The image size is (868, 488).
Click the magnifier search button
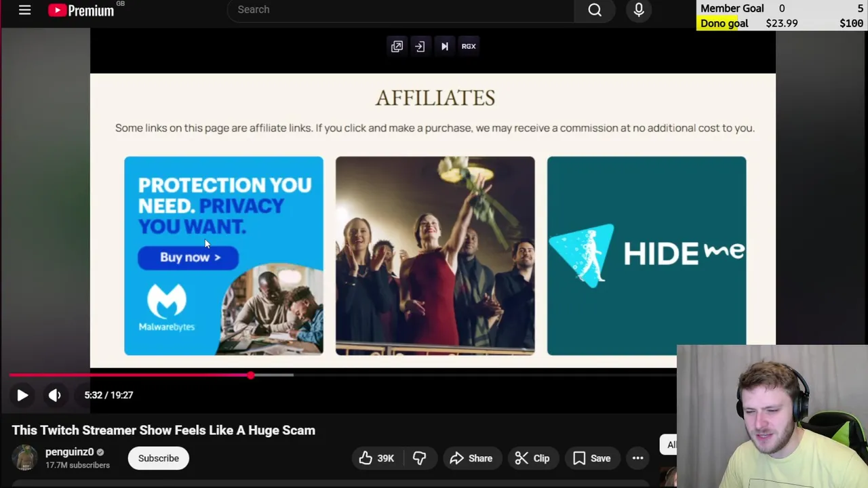[595, 9]
